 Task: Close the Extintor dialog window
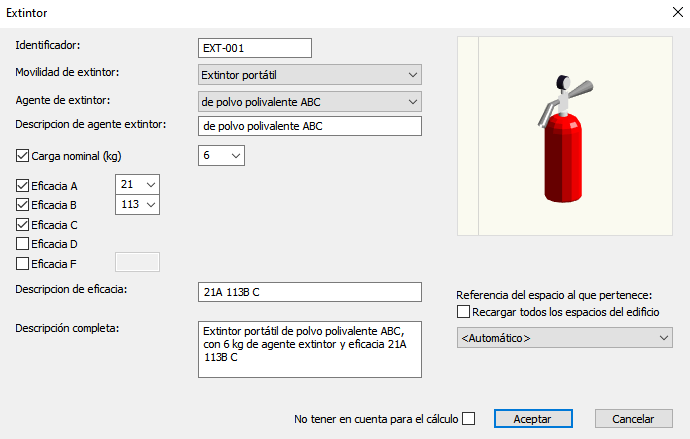[667, 13]
